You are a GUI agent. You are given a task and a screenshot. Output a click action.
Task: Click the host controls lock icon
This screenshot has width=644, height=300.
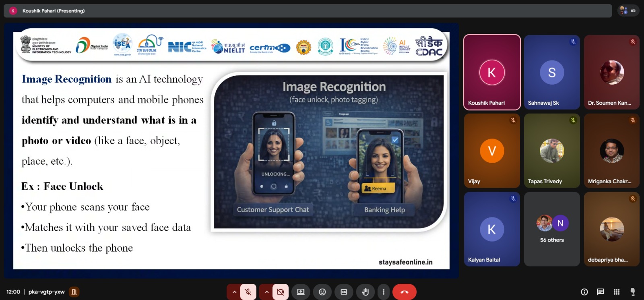[x=633, y=292]
